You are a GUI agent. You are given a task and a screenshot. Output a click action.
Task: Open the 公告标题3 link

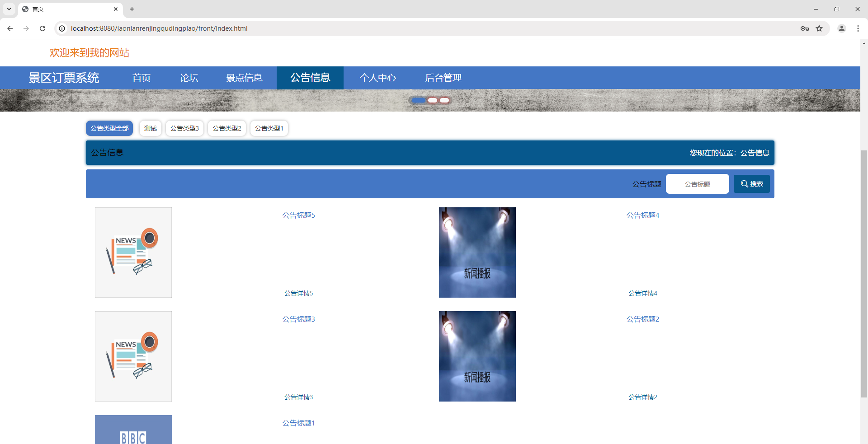point(299,319)
